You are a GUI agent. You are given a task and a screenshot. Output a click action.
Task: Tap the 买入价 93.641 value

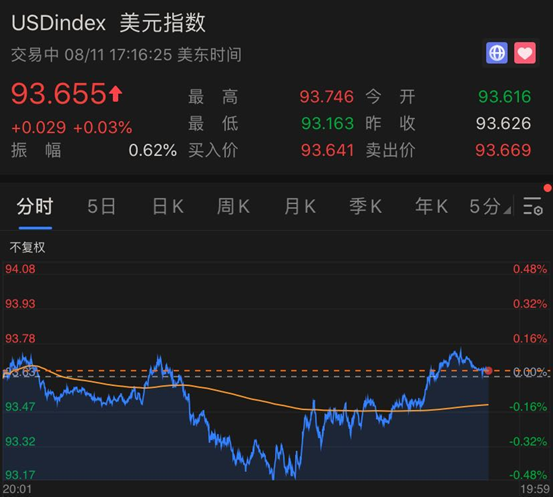pos(327,150)
